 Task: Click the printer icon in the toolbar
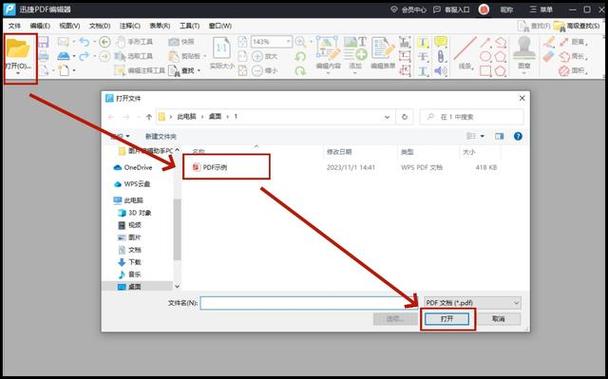43,56
